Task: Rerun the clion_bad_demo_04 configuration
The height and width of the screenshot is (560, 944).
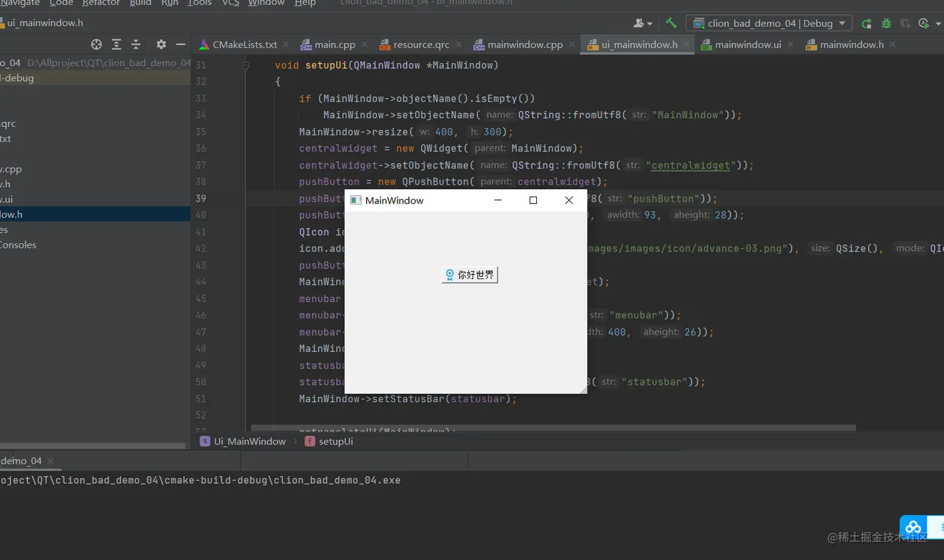Action: click(x=867, y=23)
